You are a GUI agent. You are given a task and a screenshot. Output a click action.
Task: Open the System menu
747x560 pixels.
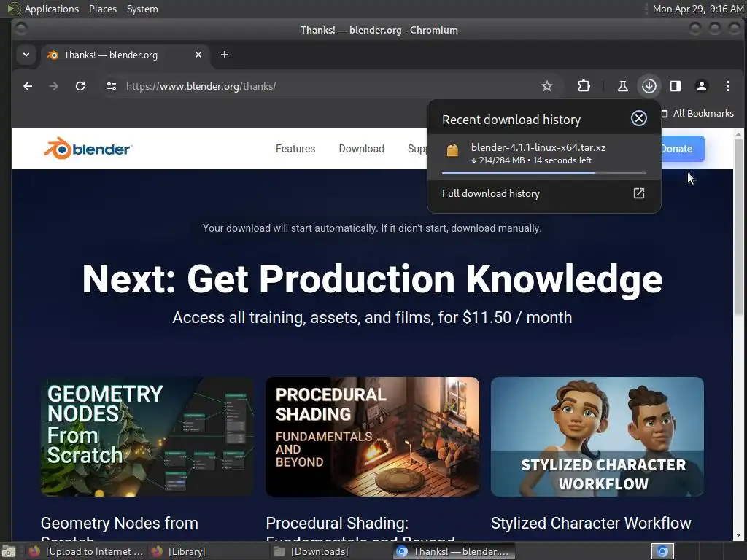pyautogui.click(x=142, y=9)
